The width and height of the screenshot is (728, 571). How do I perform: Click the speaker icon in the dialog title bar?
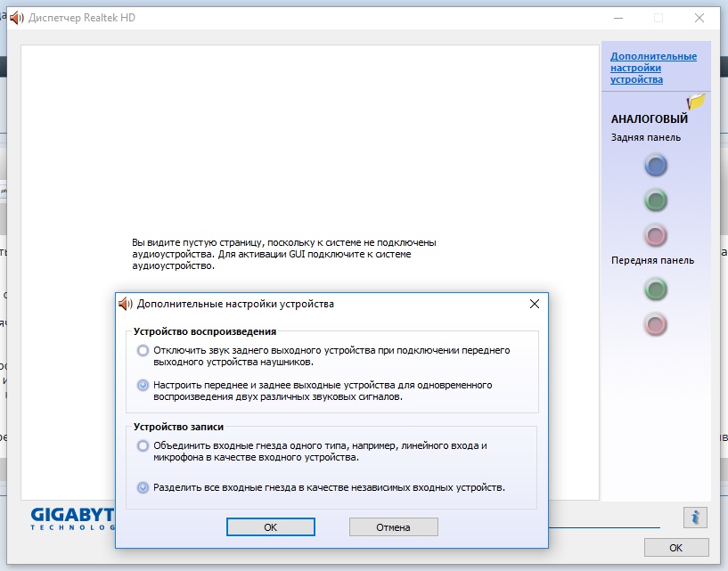(126, 304)
